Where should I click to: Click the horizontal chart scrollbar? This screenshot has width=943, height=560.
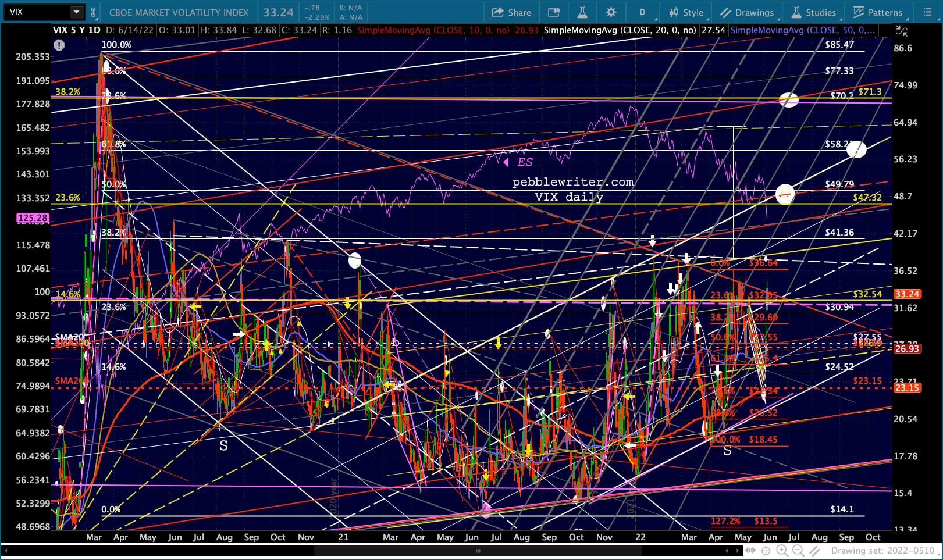477,551
